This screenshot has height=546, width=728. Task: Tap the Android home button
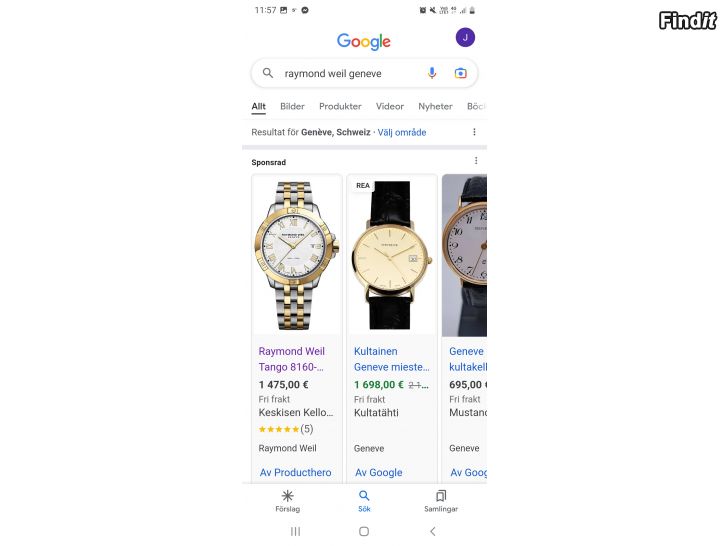pyautogui.click(x=364, y=531)
